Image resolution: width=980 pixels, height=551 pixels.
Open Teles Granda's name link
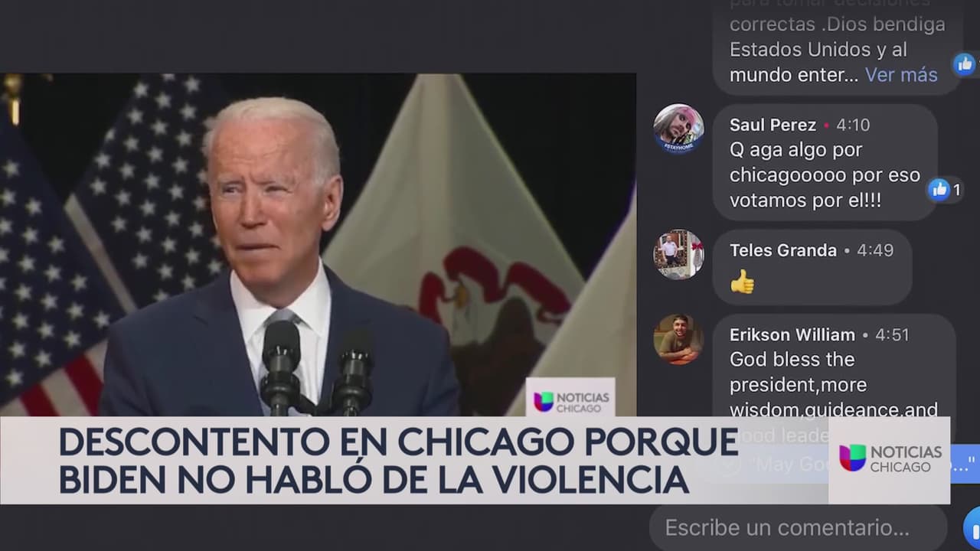click(x=782, y=250)
